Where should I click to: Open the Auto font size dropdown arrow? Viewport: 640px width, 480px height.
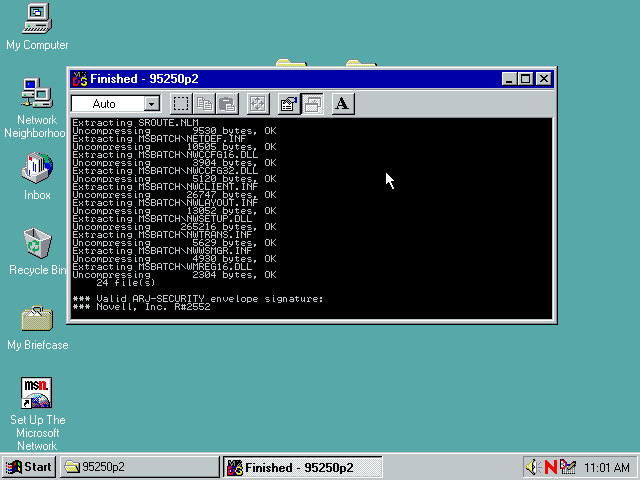tap(151, 104)
